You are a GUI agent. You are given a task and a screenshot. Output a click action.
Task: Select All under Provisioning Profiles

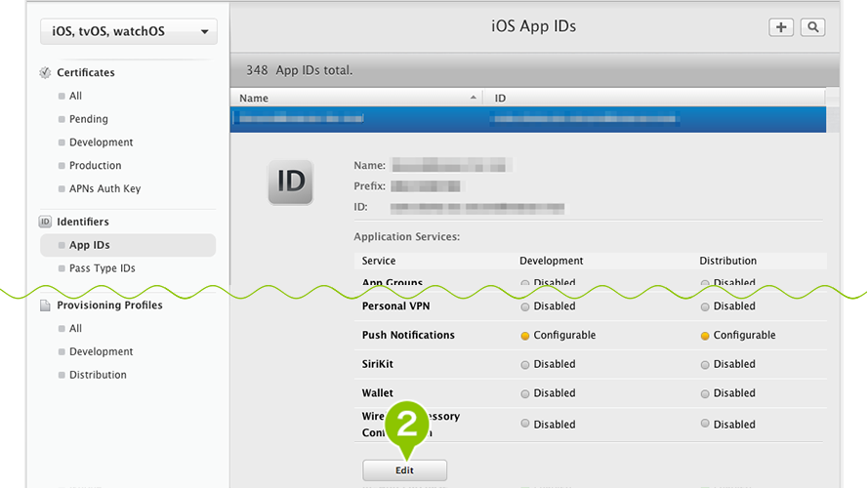click(75, 329)
